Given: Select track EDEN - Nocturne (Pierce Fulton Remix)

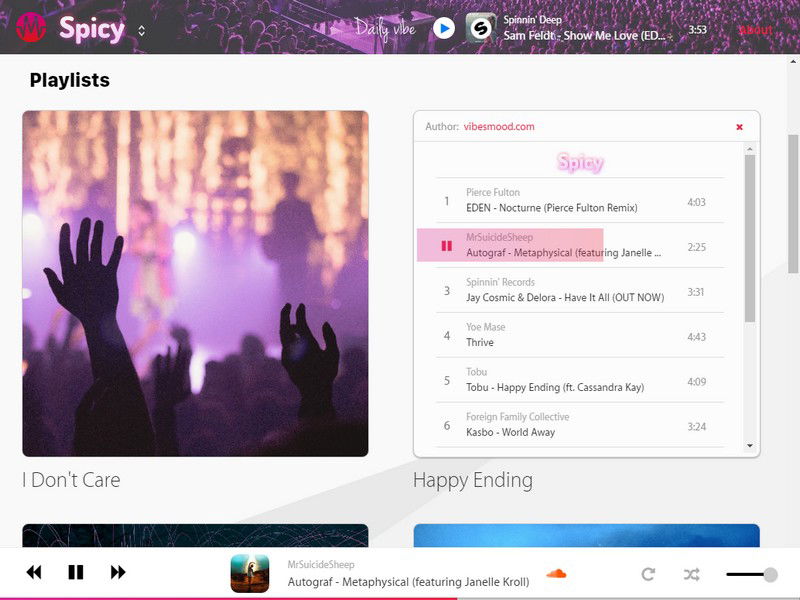Looking at the screenshot, I should tap(580, 201).
